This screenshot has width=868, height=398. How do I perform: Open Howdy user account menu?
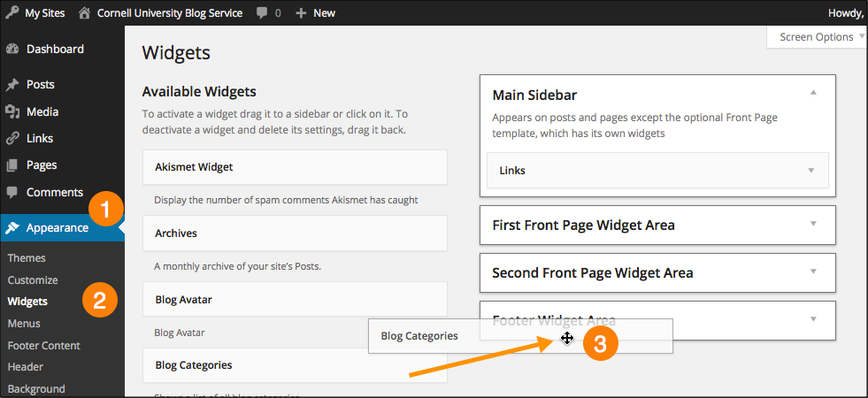click(847, 12)
